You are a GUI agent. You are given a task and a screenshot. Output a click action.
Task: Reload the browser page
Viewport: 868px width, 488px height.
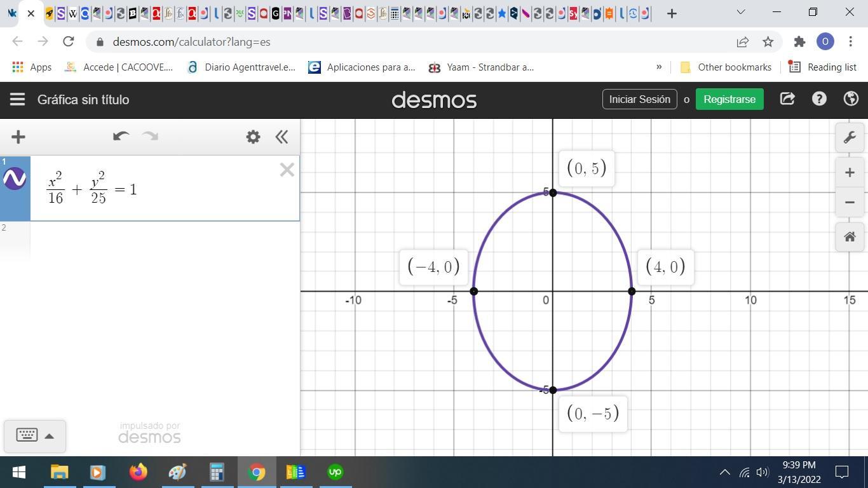pyautogui.click(x=68, y=41)
